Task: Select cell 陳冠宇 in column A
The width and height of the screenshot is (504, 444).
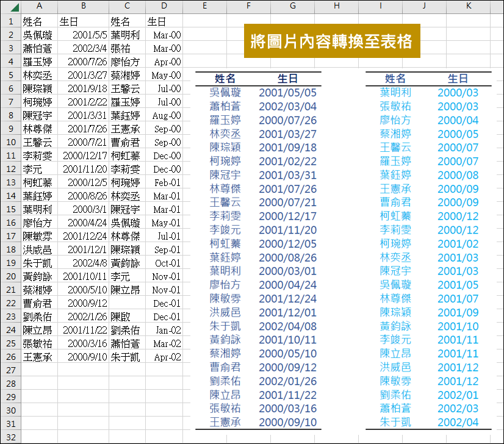Action: 39,115
